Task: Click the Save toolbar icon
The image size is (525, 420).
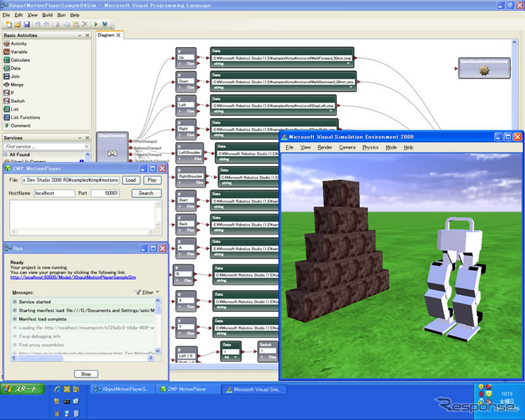Action: click(26, 24)
